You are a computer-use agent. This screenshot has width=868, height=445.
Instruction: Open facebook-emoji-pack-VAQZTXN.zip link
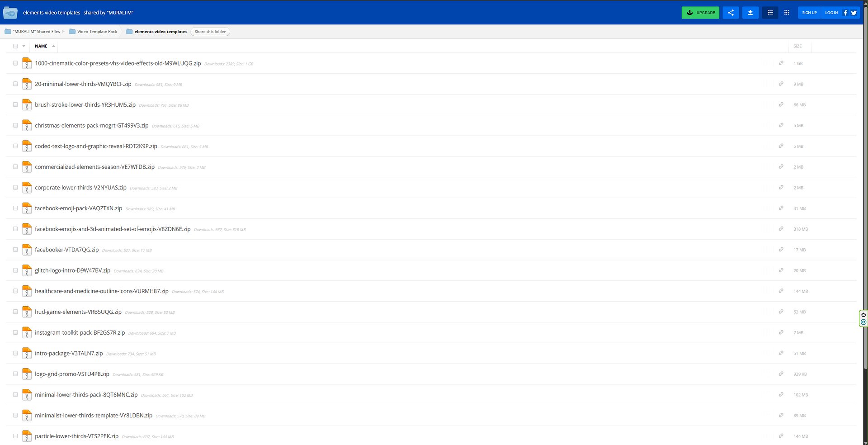point(78,208)
